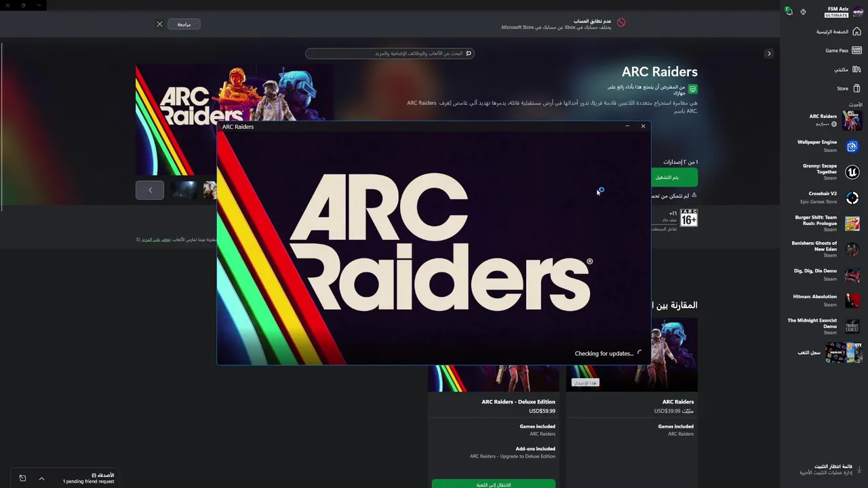
Task: Click the 'this edition' badge on standard card
Action: 585,383
